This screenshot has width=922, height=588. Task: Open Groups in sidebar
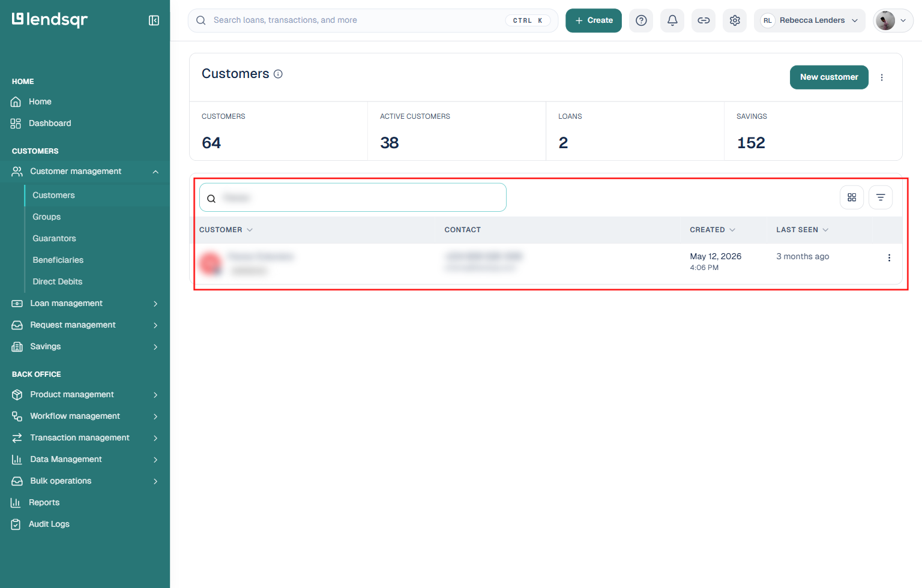(47, 217)
